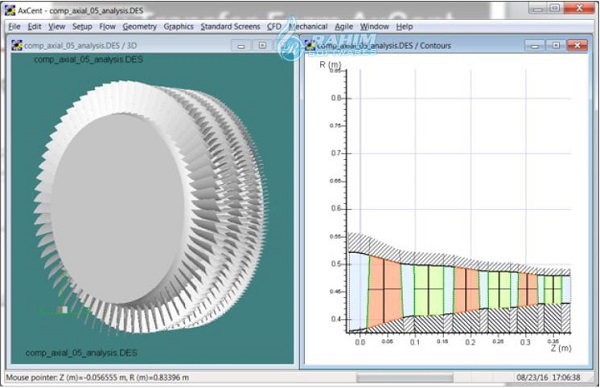The width and height of the screenshot is (600, 388).
Task: Expand the Geometry menu
Action: [139, 26]
